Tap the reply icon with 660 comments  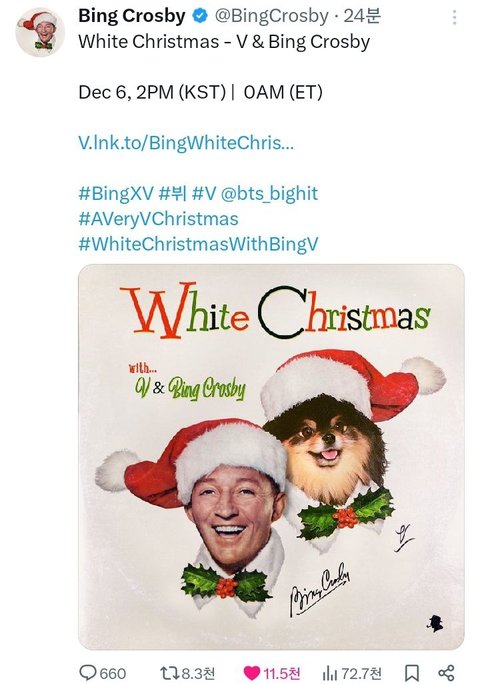click(x=88, y=672)
